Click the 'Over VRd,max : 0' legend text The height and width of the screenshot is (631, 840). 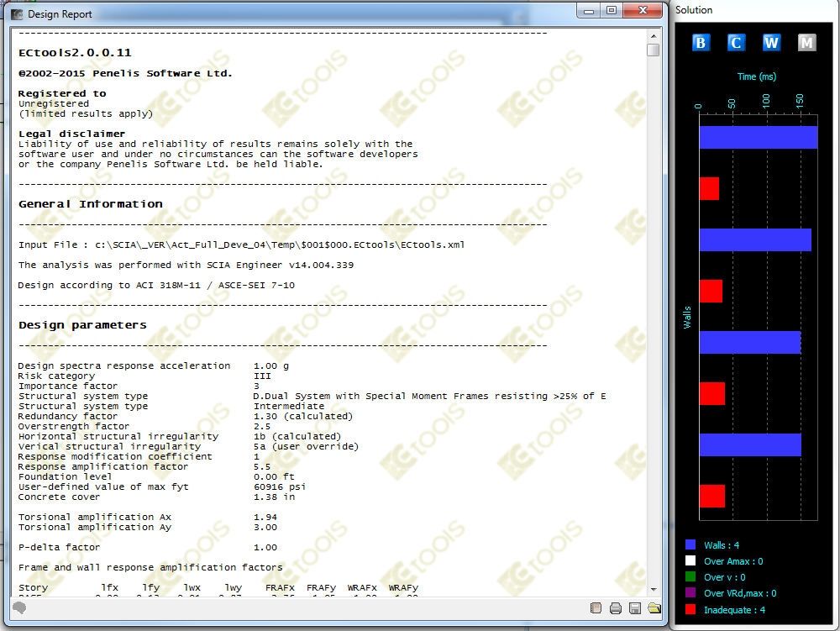point(740,593)
